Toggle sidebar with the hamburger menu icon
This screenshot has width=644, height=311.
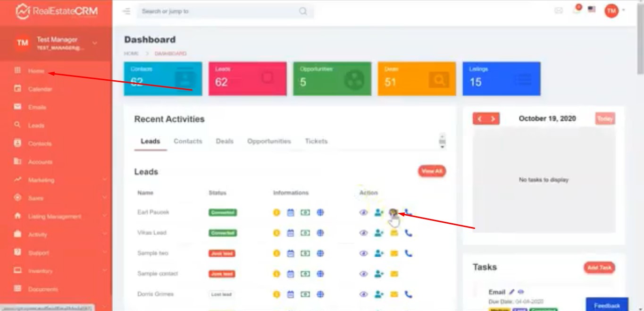pyautogui.click(x=126, y=11)
